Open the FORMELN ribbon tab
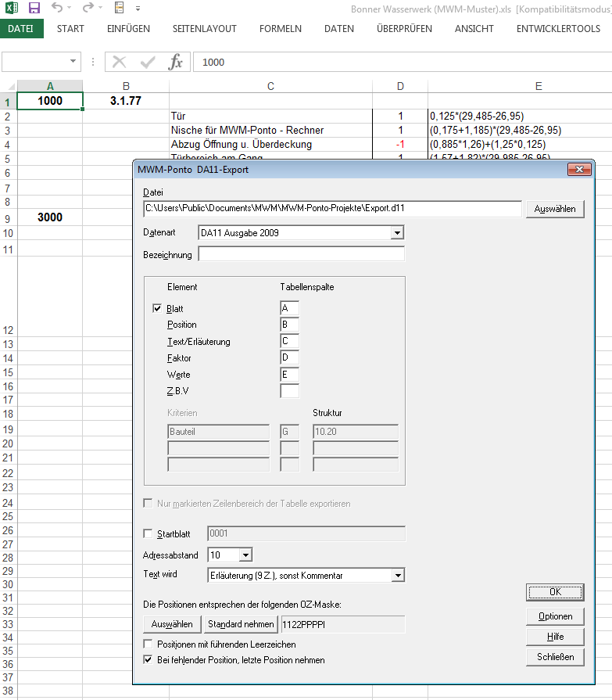The height and width of the screenshot is (700, 612). 280,29
